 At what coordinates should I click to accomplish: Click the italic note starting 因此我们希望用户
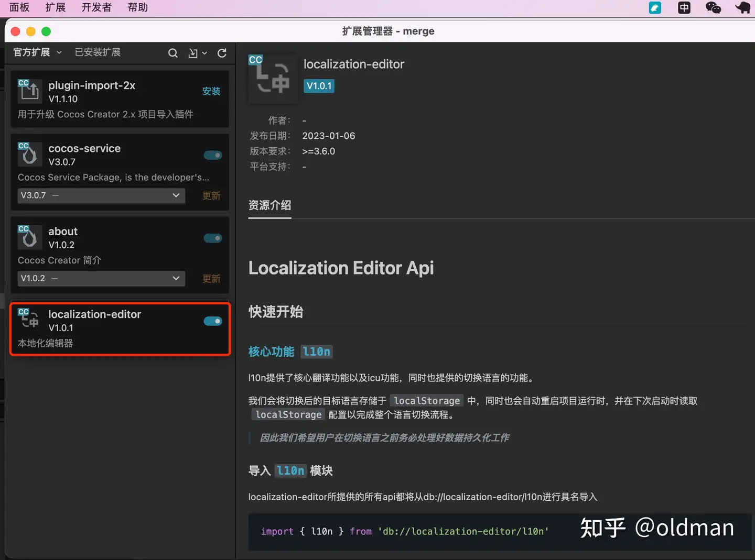[384, 437]
